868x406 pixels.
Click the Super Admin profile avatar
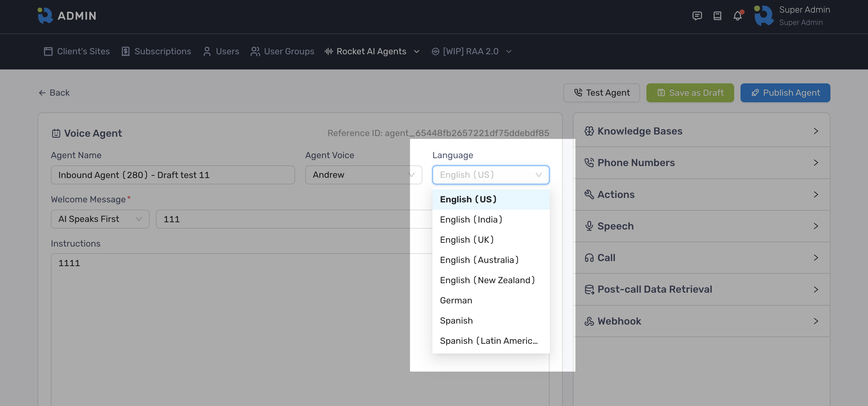tap(764, 15)
